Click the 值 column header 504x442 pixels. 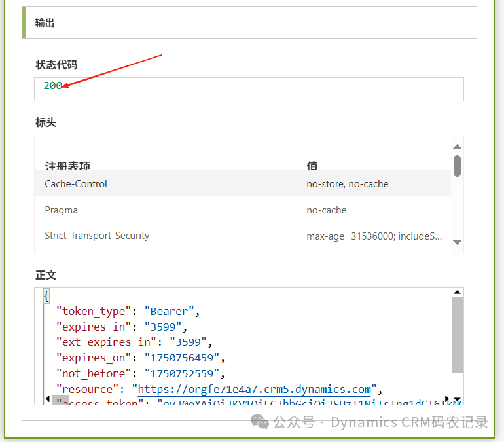[x=312, y=166]
